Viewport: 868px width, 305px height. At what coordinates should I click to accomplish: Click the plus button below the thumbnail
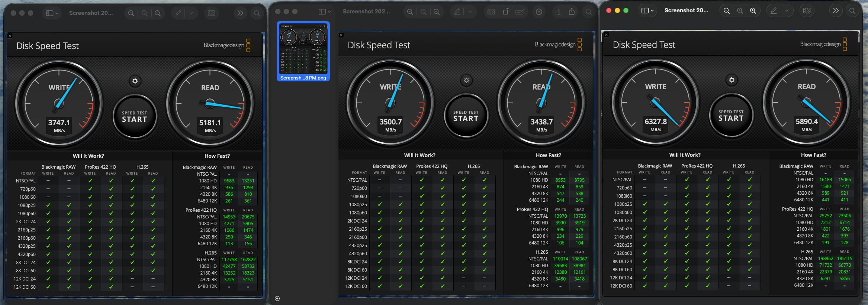(277, 298)
